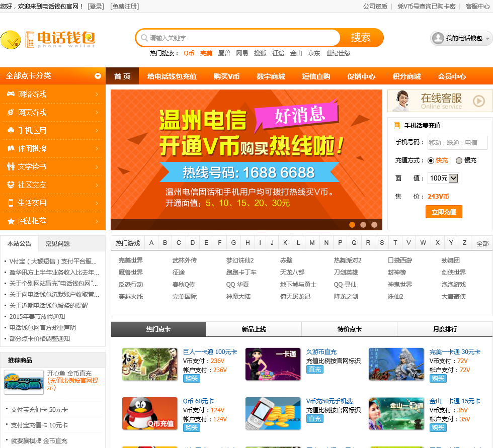Expand the 我的电话钱包 account menu
The image size is (493, 448).
pyautogui.click(x=487, y=39)
